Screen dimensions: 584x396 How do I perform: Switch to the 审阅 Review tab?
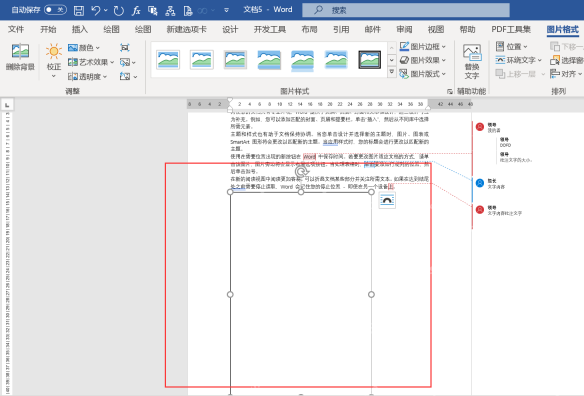point(404,29)
